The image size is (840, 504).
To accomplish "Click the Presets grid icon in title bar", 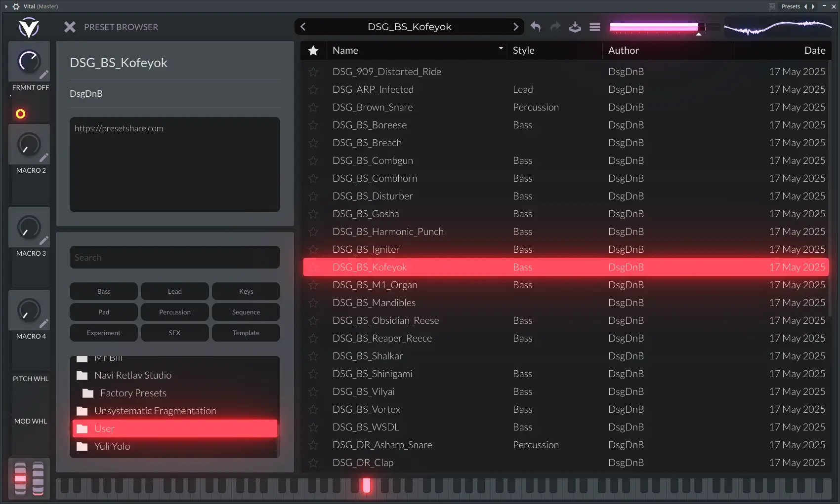I will pyautogui.click(x=772, y=6).
